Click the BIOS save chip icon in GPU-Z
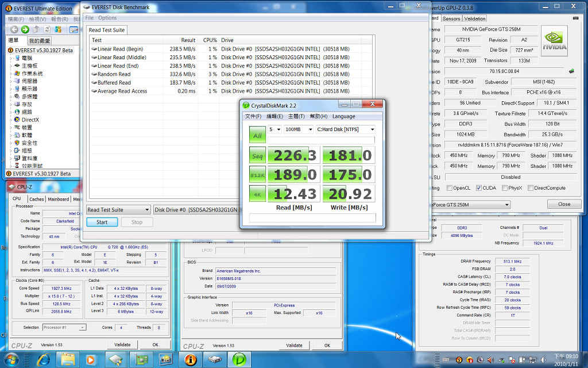 571,71
